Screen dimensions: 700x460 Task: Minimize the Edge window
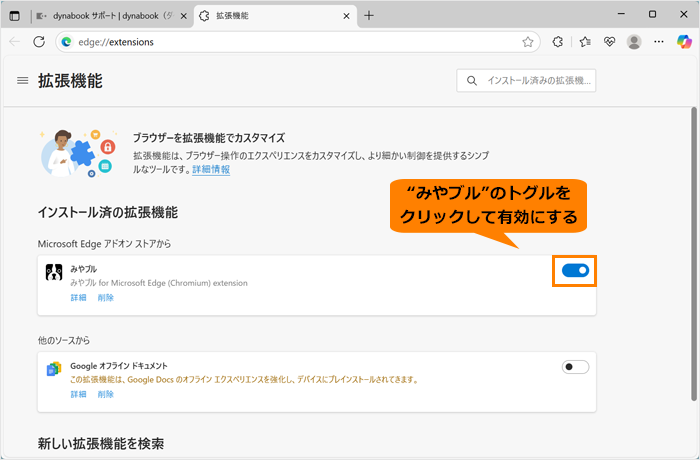coord(621,14)
